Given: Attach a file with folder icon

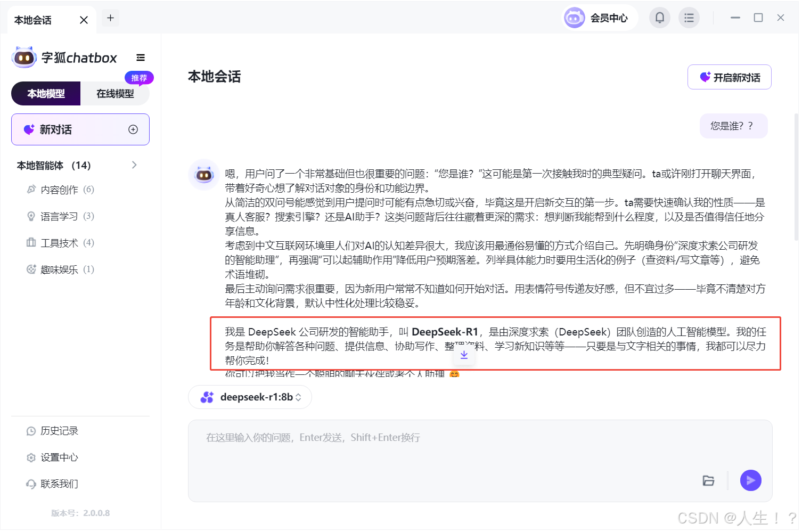Looking at the screenshot, I should (x=708, y=480).
